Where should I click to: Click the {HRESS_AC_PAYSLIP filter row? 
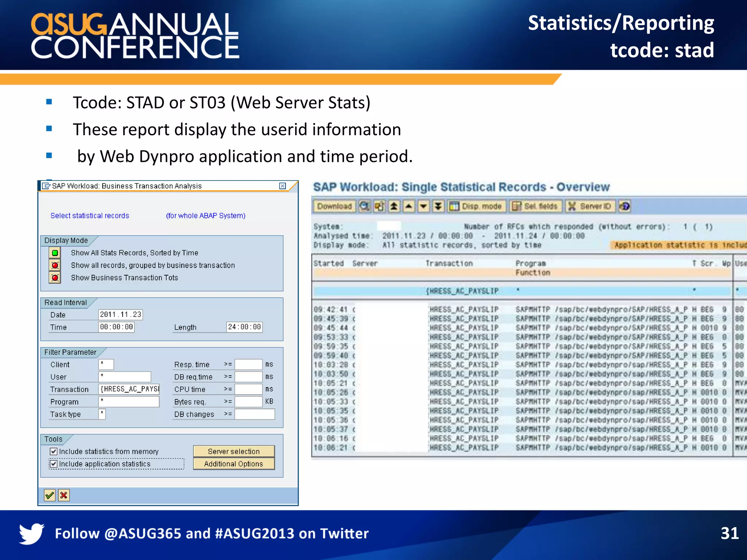point(522,291)
